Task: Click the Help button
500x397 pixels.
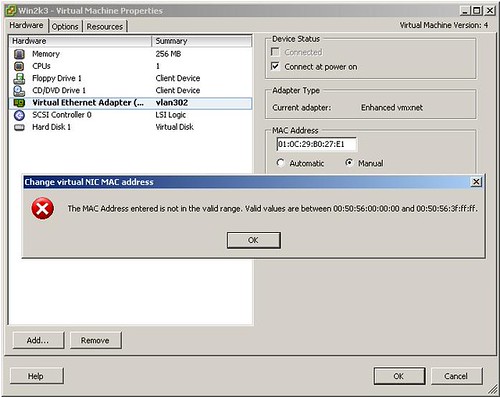Action: 36,376
